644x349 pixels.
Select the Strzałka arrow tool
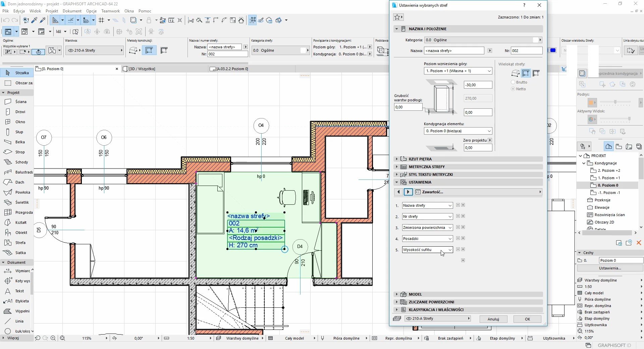17,73
